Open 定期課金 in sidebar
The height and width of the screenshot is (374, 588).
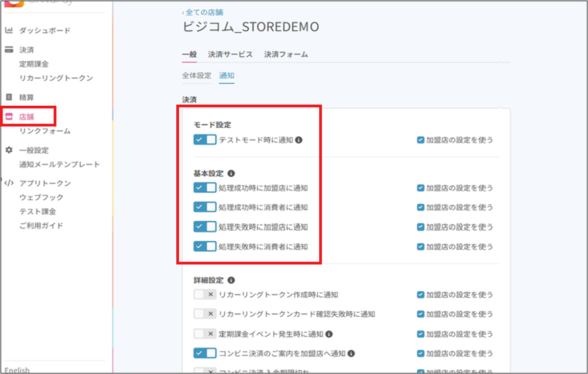point(34,64)
